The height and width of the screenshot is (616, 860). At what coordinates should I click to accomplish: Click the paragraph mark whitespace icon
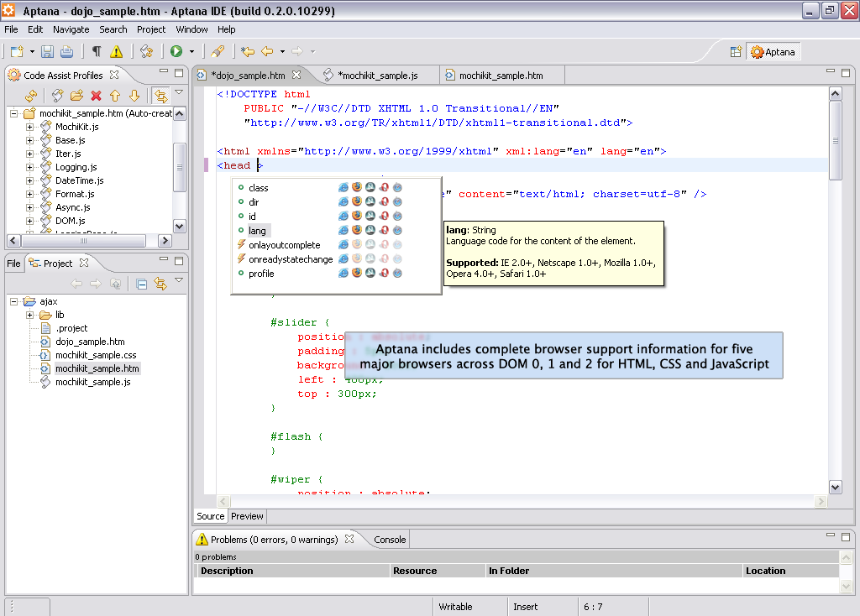coord(97,52)
